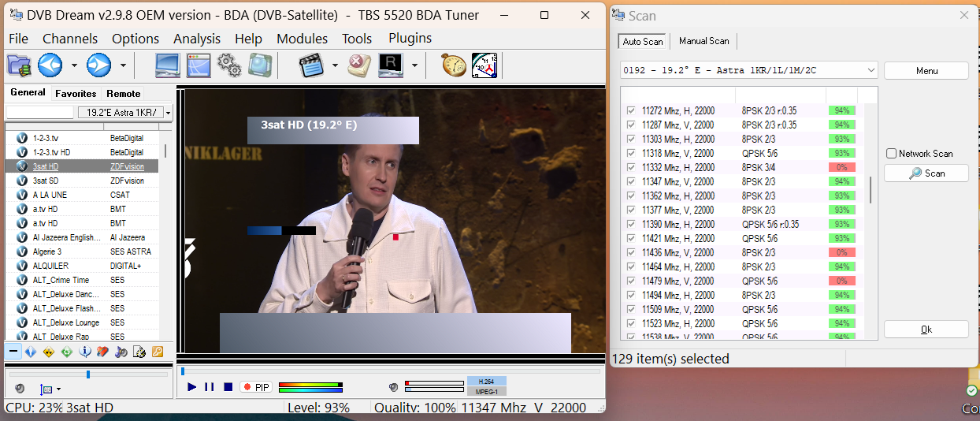Switch to the Favorites tab

[76, 93]
